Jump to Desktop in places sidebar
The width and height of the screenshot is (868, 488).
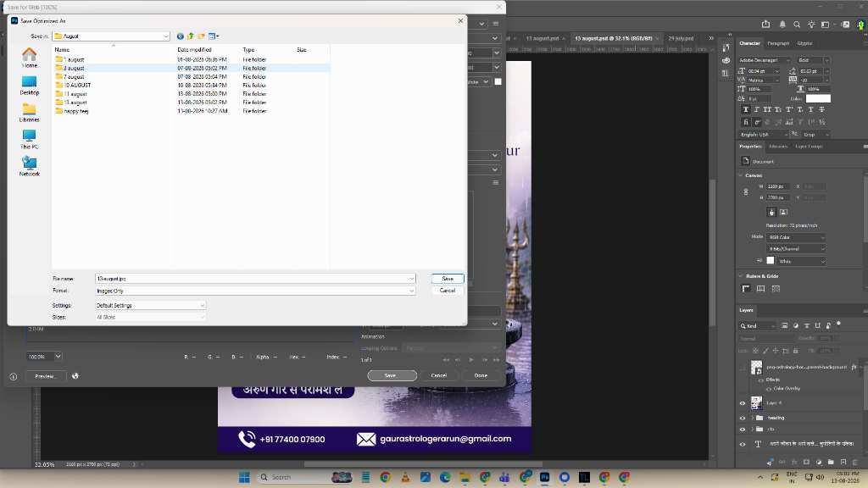[30, 86]
